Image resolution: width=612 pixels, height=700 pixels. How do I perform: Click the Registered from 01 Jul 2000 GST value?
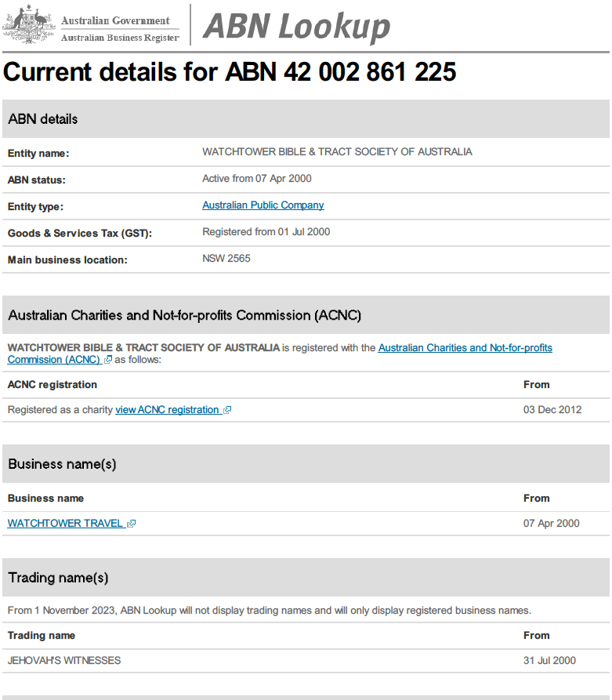tap(266, 232)
